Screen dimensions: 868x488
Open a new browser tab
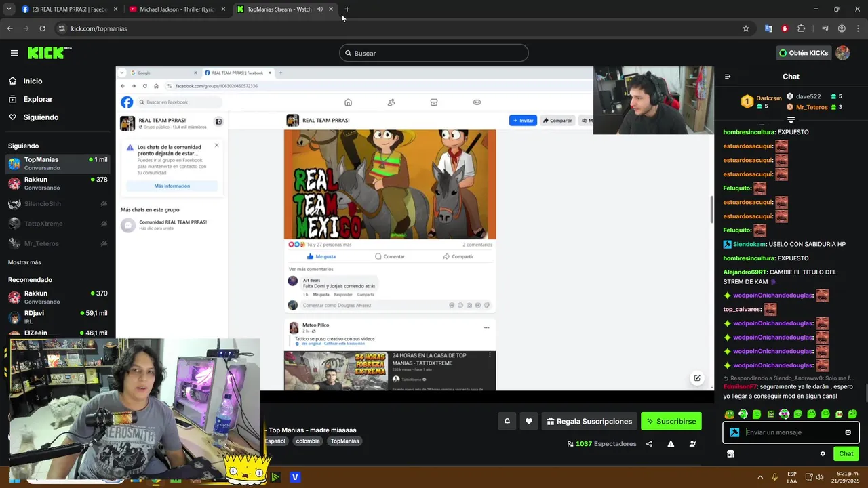[x=347, y=9]
